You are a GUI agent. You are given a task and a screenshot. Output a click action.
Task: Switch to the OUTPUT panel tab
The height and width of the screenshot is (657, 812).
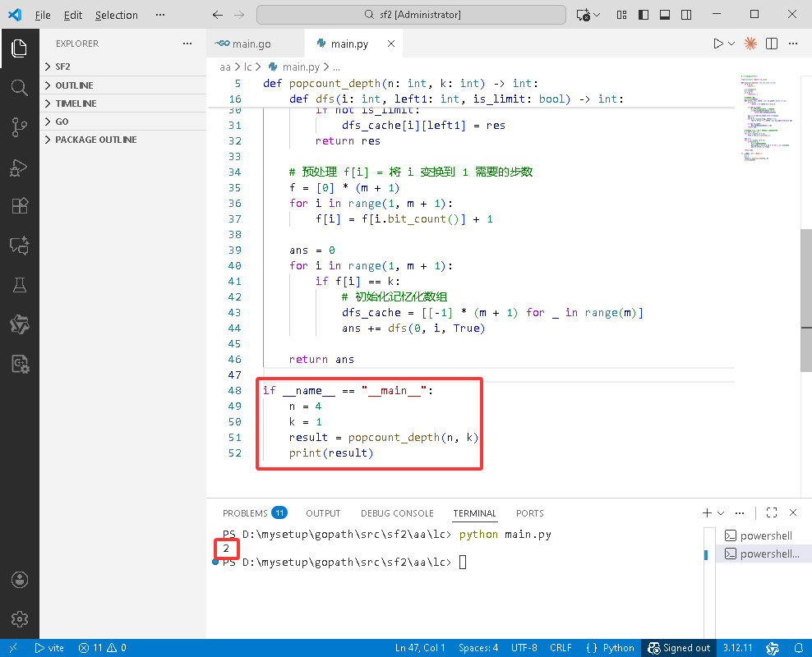[323, 513]
